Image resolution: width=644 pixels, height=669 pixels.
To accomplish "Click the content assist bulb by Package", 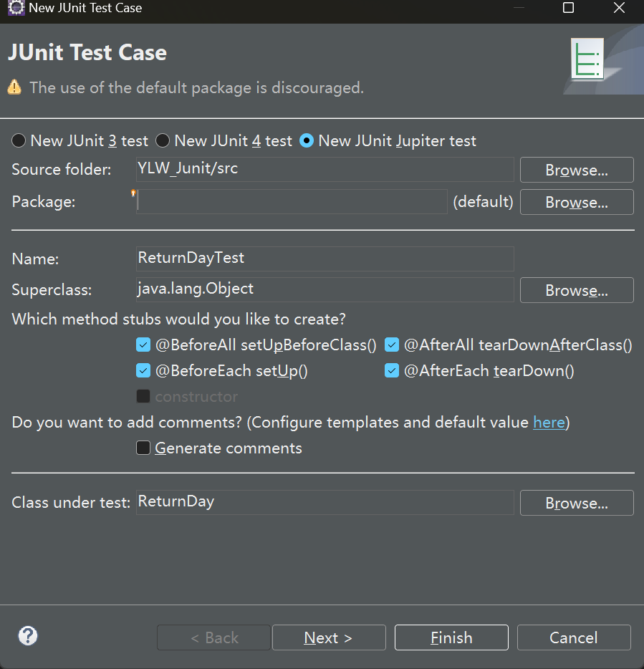I will pyautogui.click(x=133, y=193).
